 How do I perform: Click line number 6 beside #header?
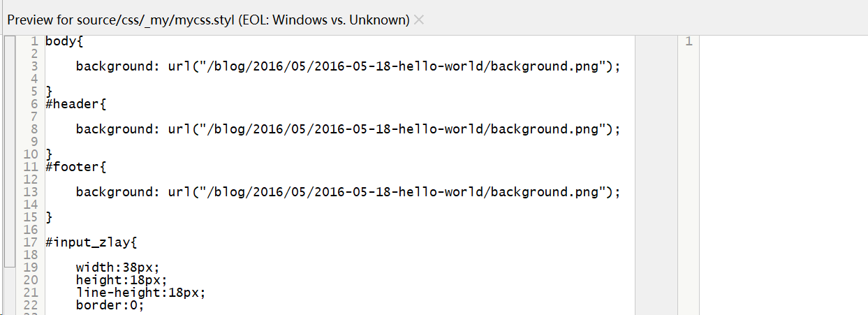click(34, 104)
